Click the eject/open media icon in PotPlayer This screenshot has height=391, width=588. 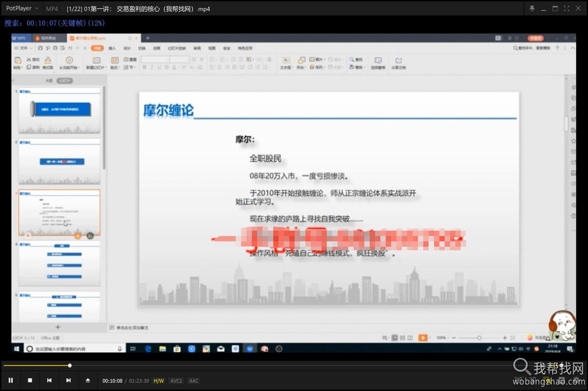pyautogui.click(x=88, y=380)
